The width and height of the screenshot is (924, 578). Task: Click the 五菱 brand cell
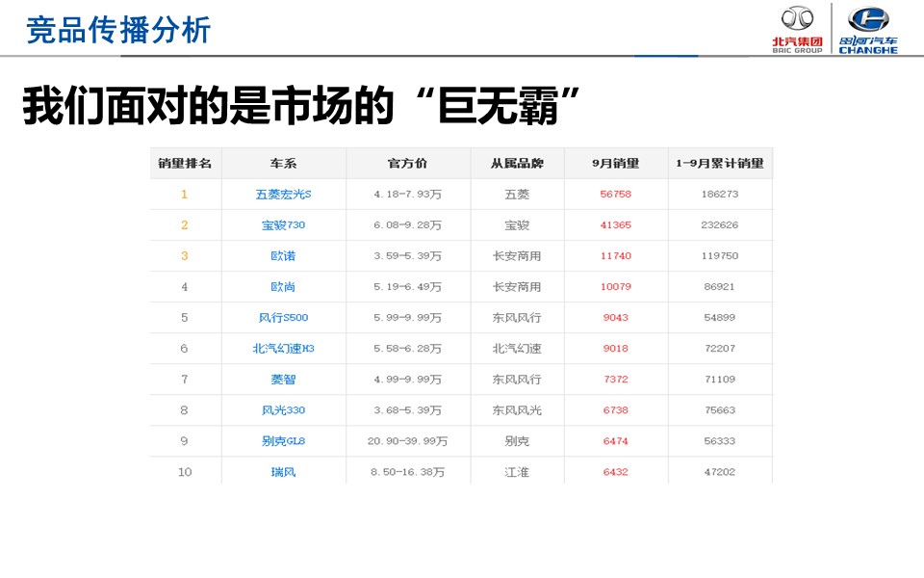518,194
